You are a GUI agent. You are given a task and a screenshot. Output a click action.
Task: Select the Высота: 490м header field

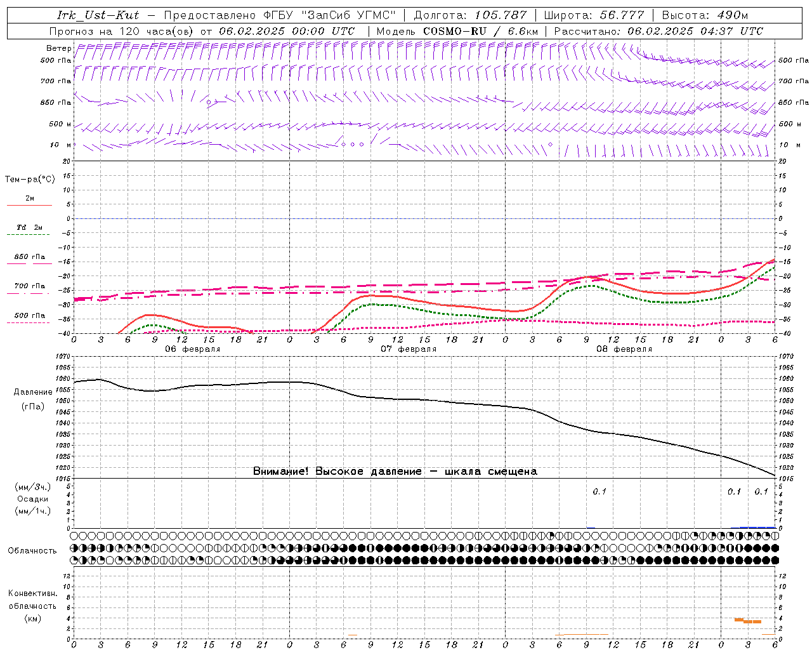pyautogui.click(x=705, y=15)
